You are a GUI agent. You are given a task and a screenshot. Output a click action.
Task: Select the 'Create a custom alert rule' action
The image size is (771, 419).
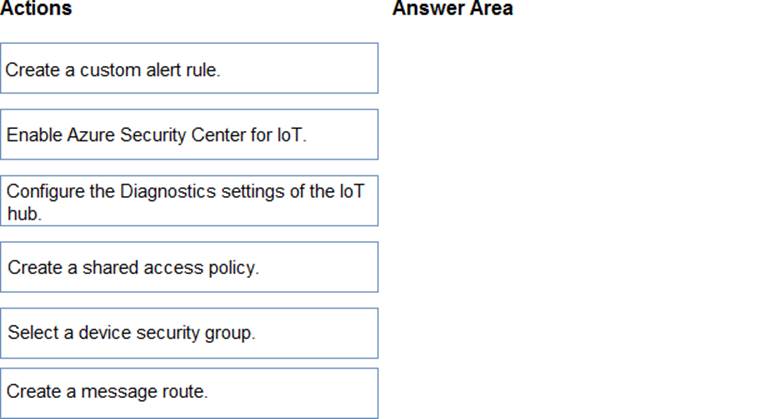click(189, 69)
